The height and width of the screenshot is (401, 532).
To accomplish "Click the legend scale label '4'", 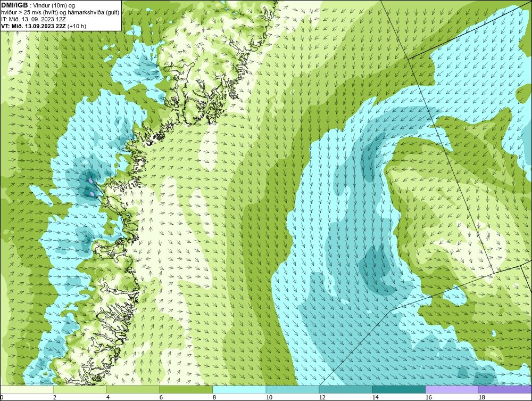I will pyautogui.click(x=108, y=397).
